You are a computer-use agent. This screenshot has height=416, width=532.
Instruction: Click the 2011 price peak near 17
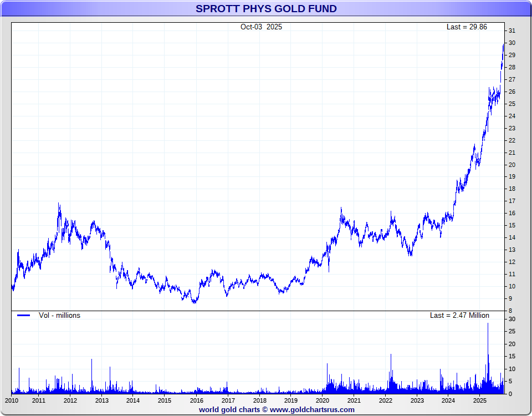pos(58,204)
